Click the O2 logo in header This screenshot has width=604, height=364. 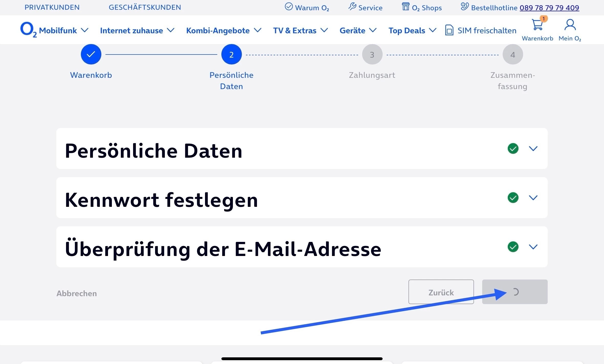click(x=28, y=29)
